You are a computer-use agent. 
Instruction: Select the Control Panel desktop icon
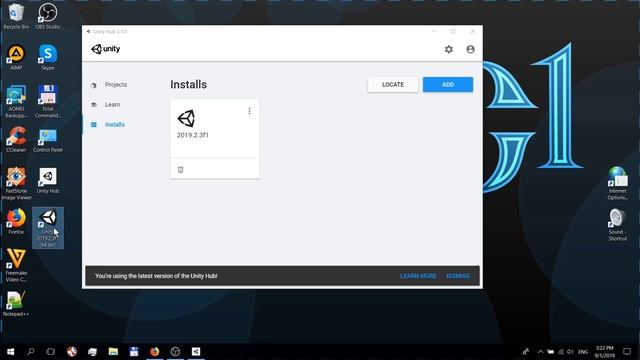[48, 140]
